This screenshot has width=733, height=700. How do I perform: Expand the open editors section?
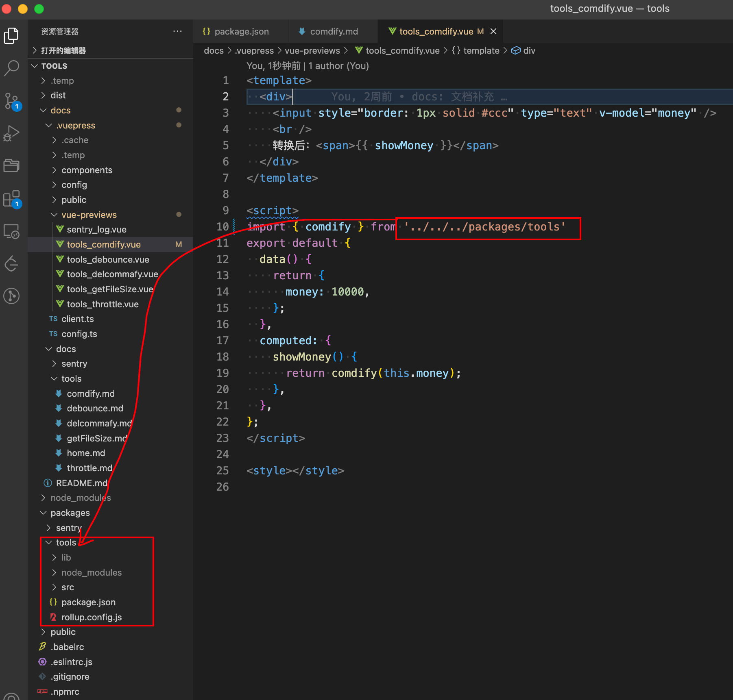point(63,50)
